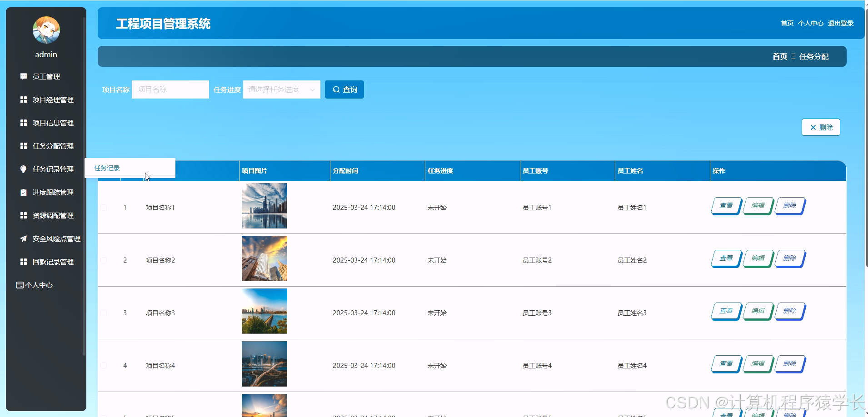Open 资源调配管理 menu in sidebar
This screenshot has width=868, height=417.
46,215
